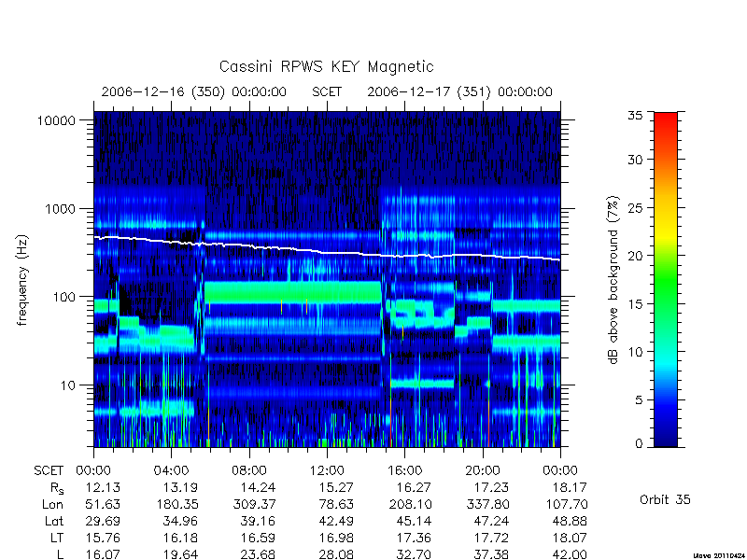Select the start date label '2006-12-16 (350) 00:00:00'
The image size is (747, 560).
pyautogui.click(x=194, y=91)
